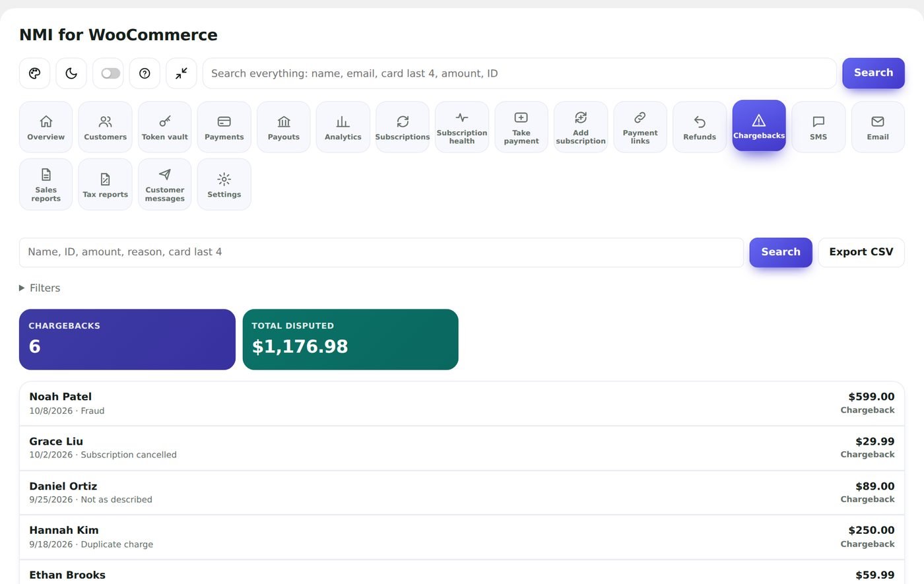
Task: Open Hannah Kim chargeback row
Action: 462,537
